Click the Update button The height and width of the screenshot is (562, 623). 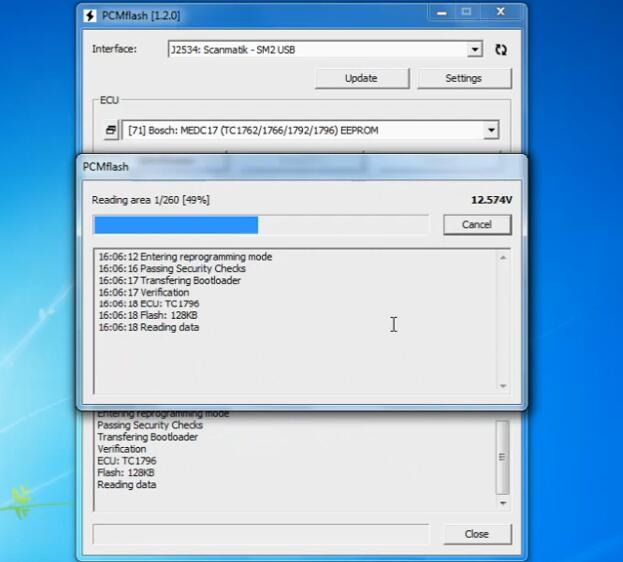pos(362,78)
